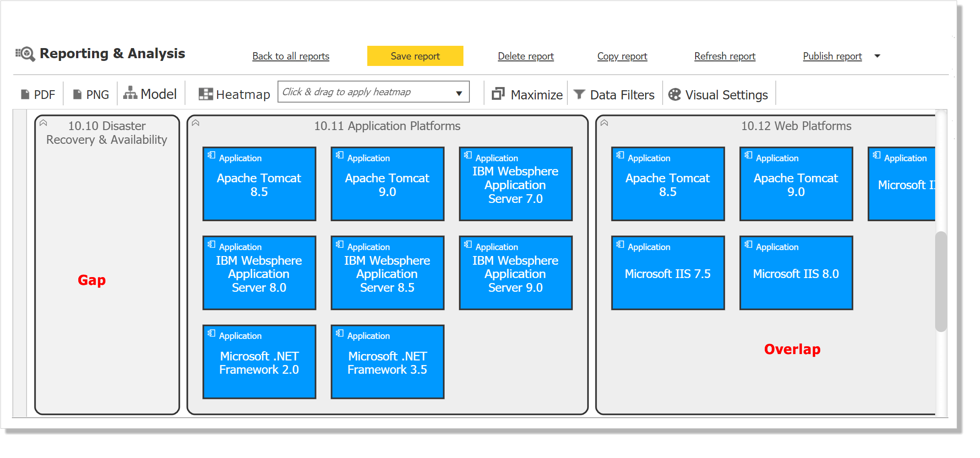Image resolution: width=980 pixels, height=458 pixels.
Task: Click the Reporting & Analysis magnifier icon
Action: 26,54
